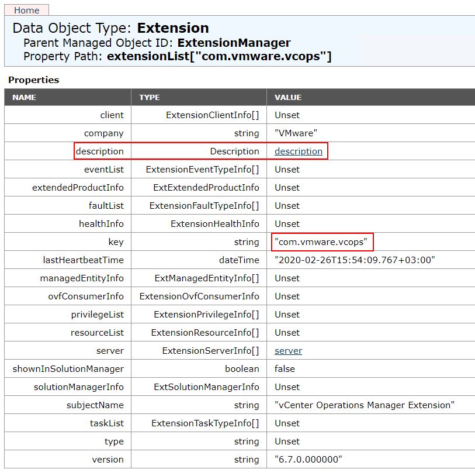Select the lastHeartbeatTime timestamp value
The height and width of the screenshot is (476, 475).
pos(355,260)
